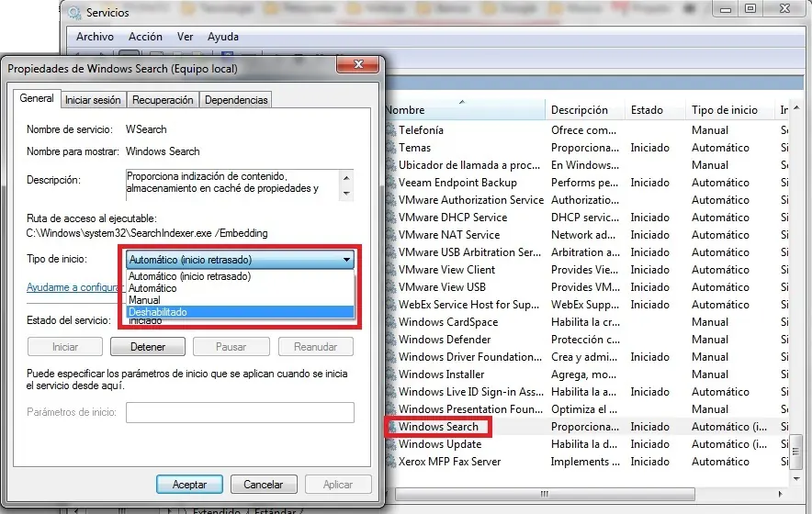Select Windows Presentation Foun... service
The width and height of the screenshot is (812, 514).
tap(587, 409)
